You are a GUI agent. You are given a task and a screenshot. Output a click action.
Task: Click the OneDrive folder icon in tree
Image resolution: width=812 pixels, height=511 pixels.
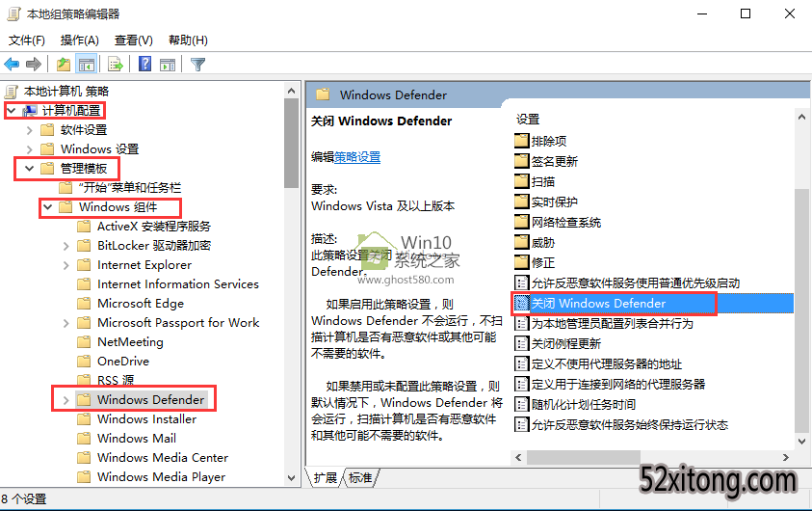(x=84, y=361)
